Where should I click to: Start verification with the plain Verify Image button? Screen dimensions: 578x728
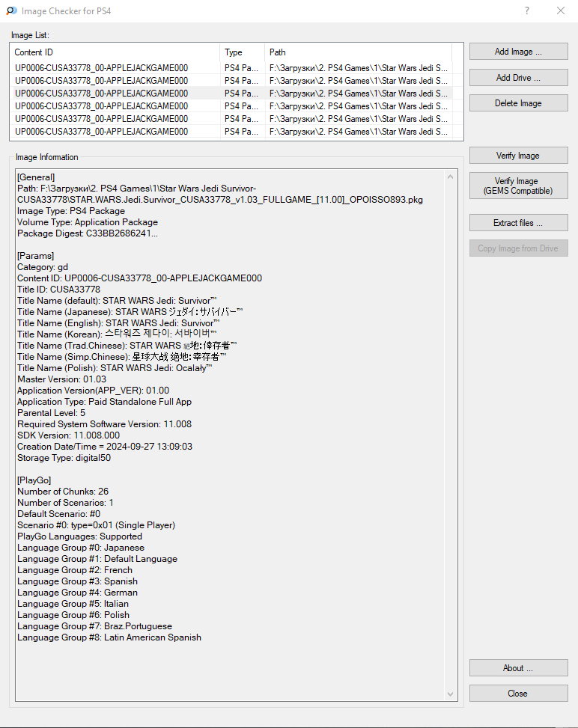[519, 156]
